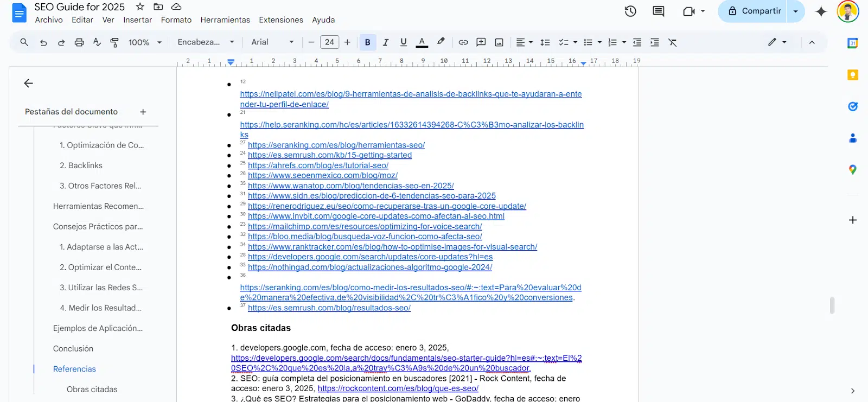Insert an image

click(499, 42)
